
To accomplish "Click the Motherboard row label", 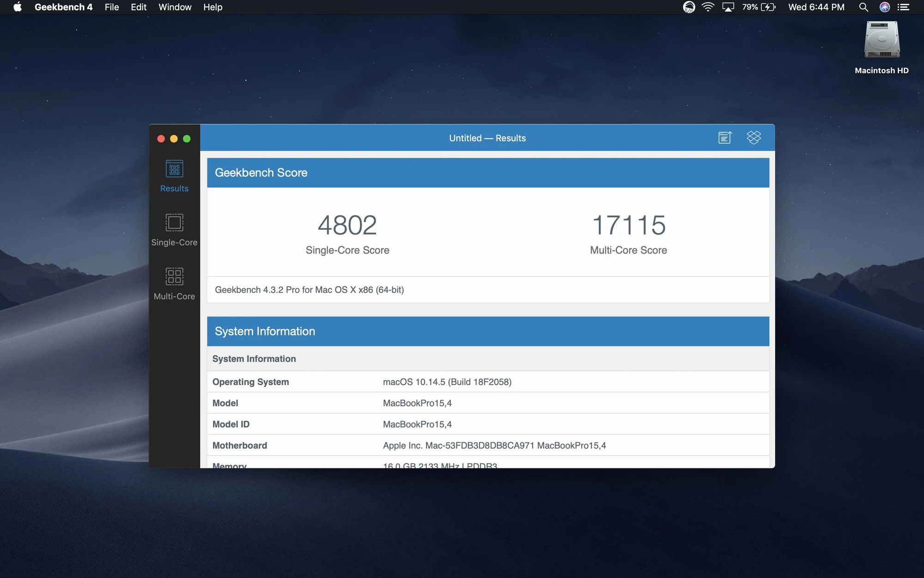I will (239, 446).
